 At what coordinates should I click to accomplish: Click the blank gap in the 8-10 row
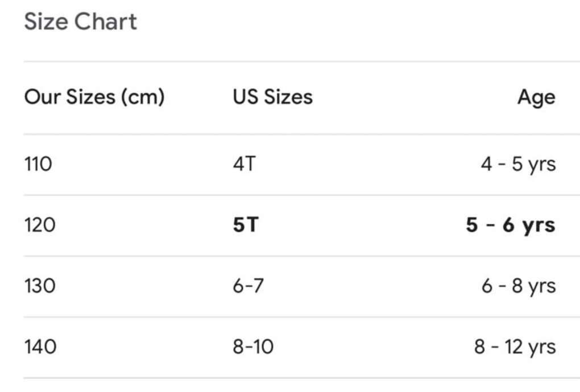(370, 347)
